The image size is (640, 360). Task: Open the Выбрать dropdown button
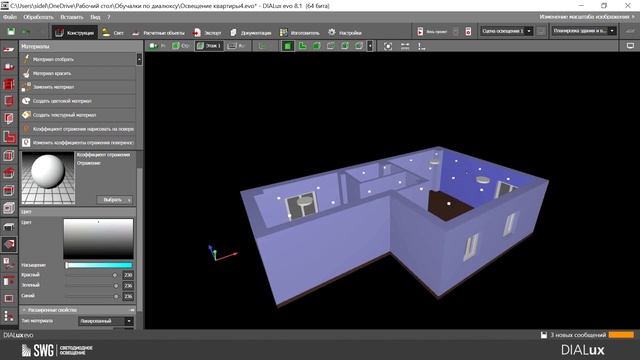coord(114,200)
